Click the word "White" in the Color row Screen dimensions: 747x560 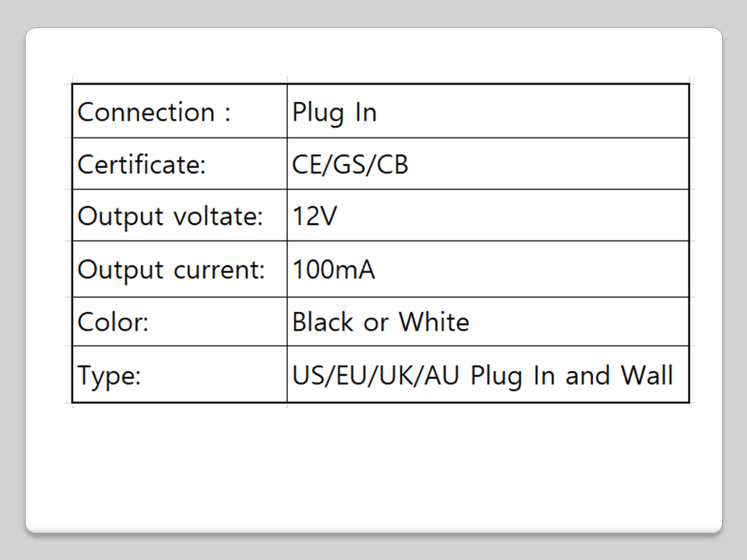click(434, 321)
